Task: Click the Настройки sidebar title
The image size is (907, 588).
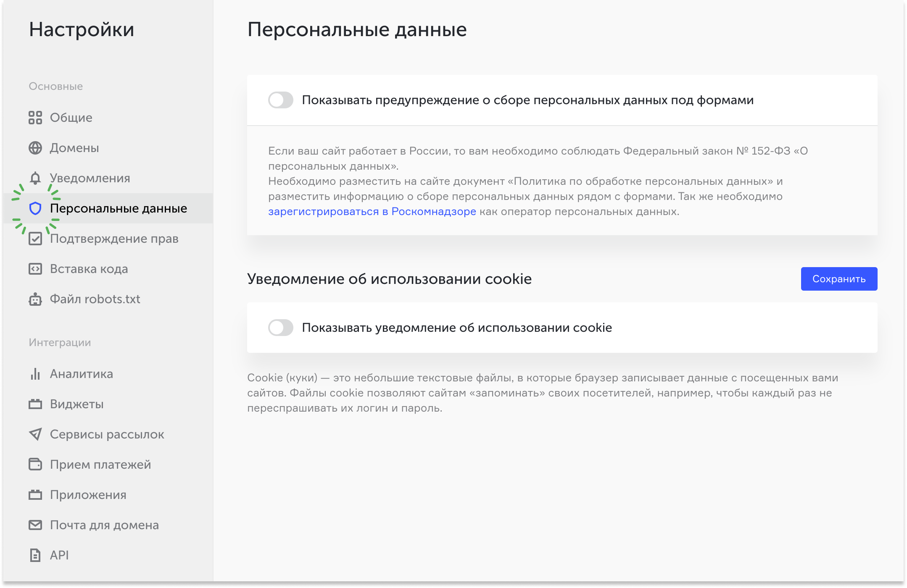Action: 82,29
